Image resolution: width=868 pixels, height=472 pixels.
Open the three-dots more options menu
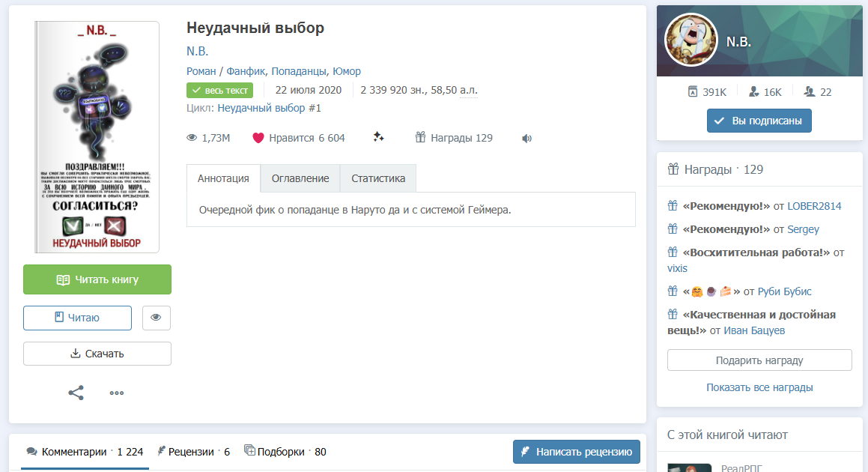[x=116, y=393]
